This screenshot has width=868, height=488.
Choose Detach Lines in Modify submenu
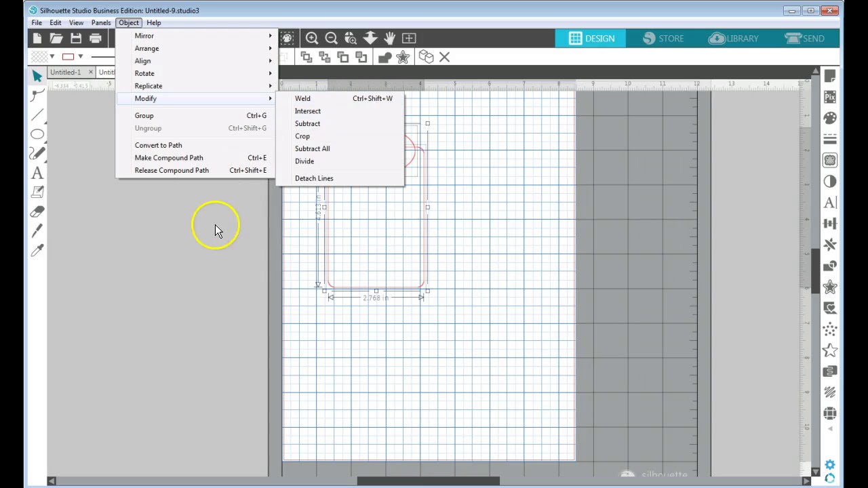click(340, 178)
